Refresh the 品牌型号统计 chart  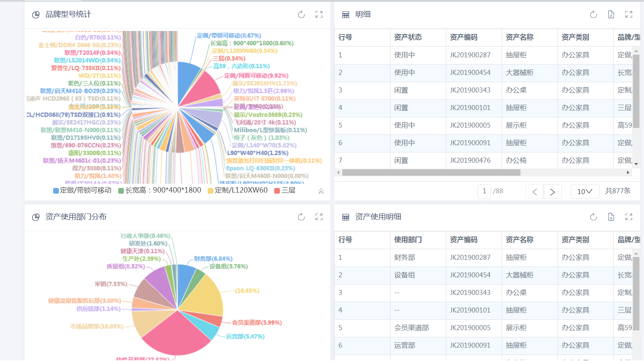coord(301,15)
